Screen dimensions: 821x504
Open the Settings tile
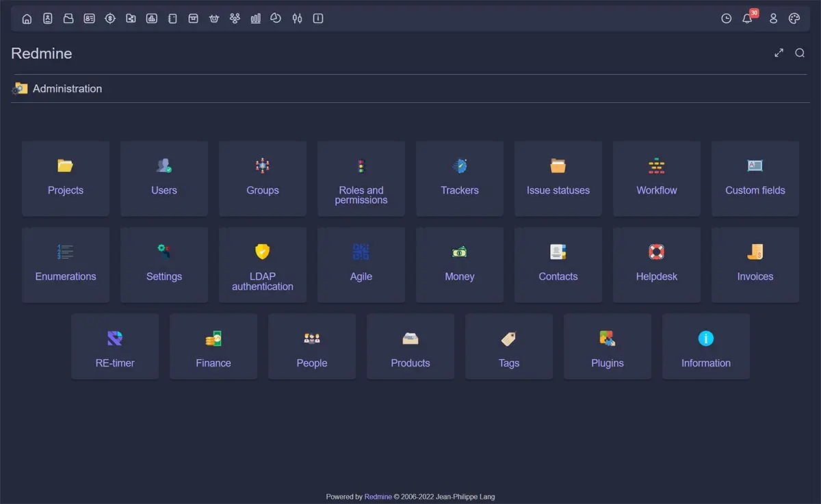(x=164, y=265)
